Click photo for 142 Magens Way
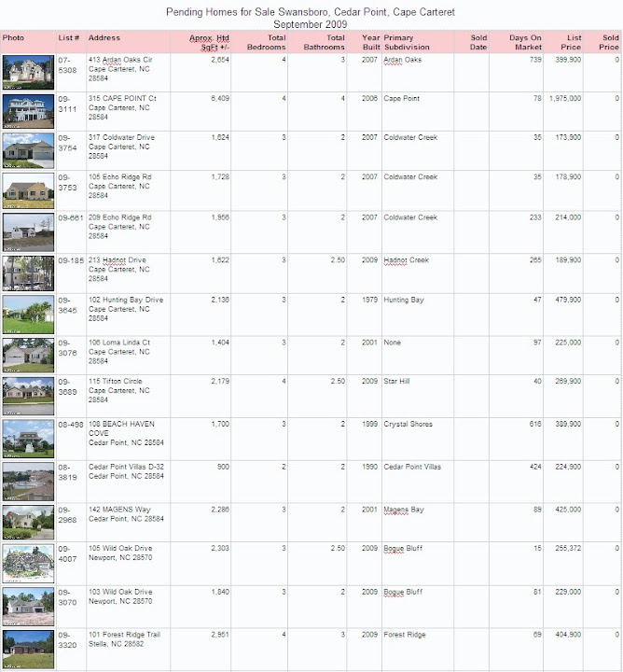 click(x=28, y=523)
